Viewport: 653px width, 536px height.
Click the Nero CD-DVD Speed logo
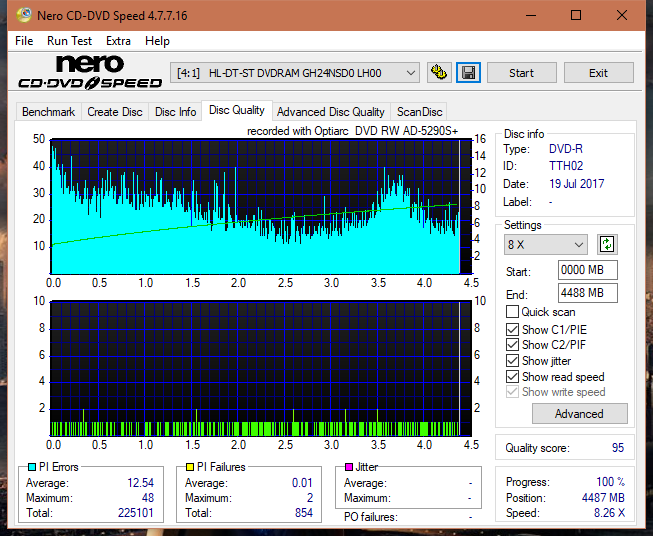pyautogui.click(x=90, y=72)
